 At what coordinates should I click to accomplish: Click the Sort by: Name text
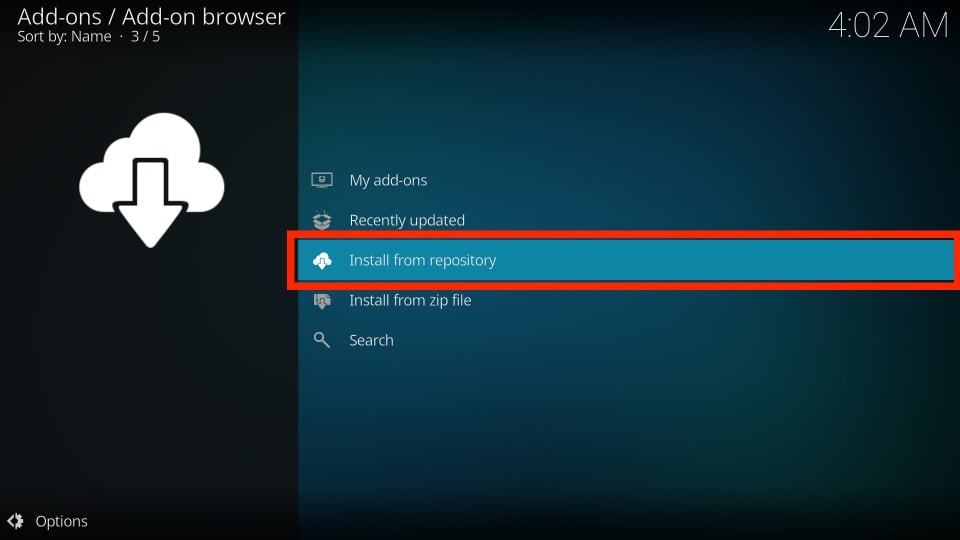[64, 37]
